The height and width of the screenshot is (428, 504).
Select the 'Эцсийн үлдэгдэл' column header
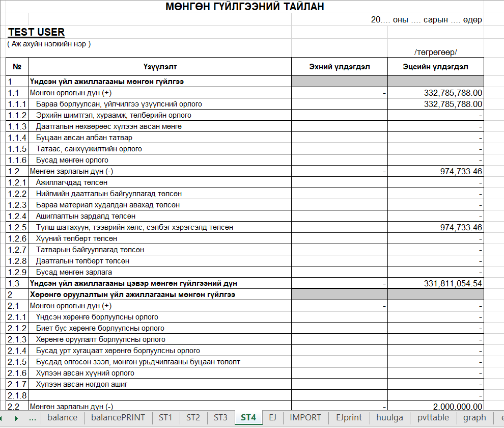point(436,67)
